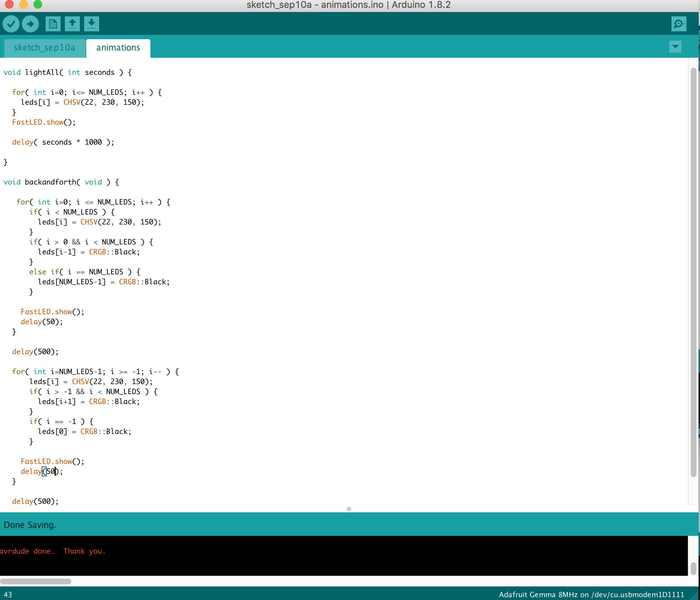
Task: Click the console vertical scrollbar thumb
Action: tap(693, 568)
